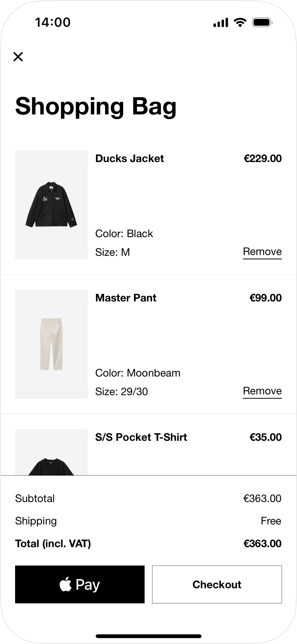Tap the Size: 29/30 label
This screenshot has height=644, width=297.
[121, 392]
